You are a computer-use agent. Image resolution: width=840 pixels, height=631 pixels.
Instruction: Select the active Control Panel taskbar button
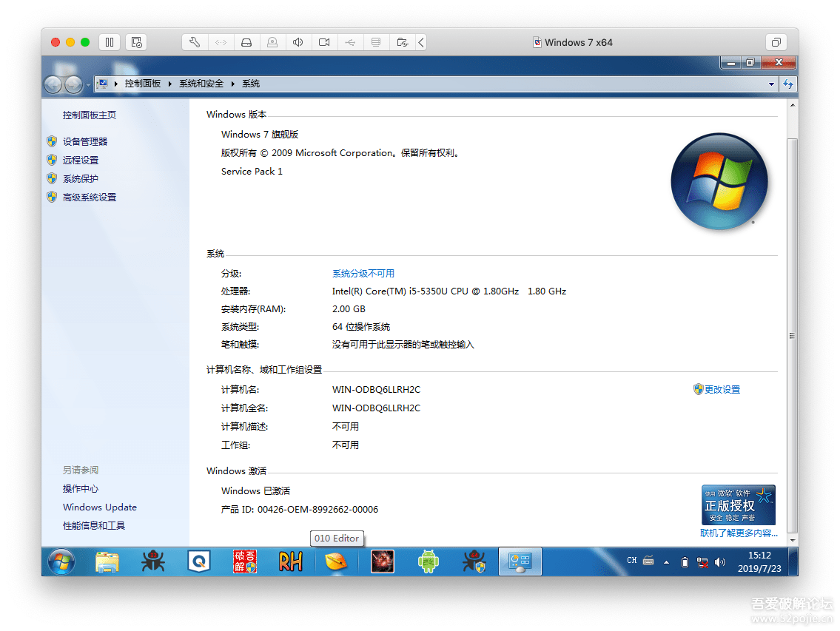pos(520,562)
